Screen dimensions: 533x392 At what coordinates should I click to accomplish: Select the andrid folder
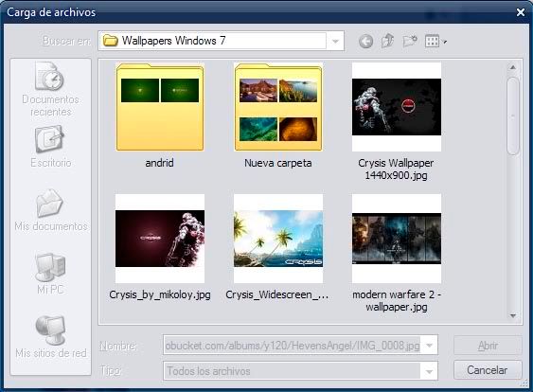pyautogui.click(x=160, y=116)
